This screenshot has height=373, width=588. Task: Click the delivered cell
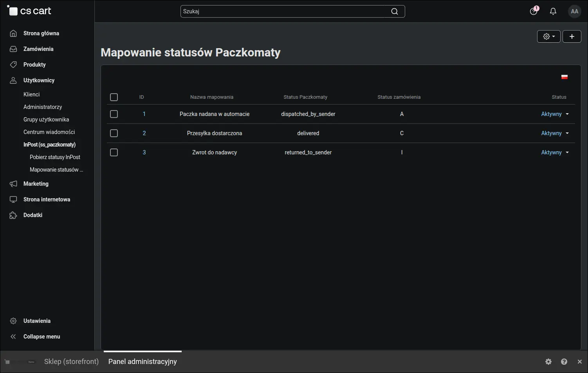(x=308, y=133)
